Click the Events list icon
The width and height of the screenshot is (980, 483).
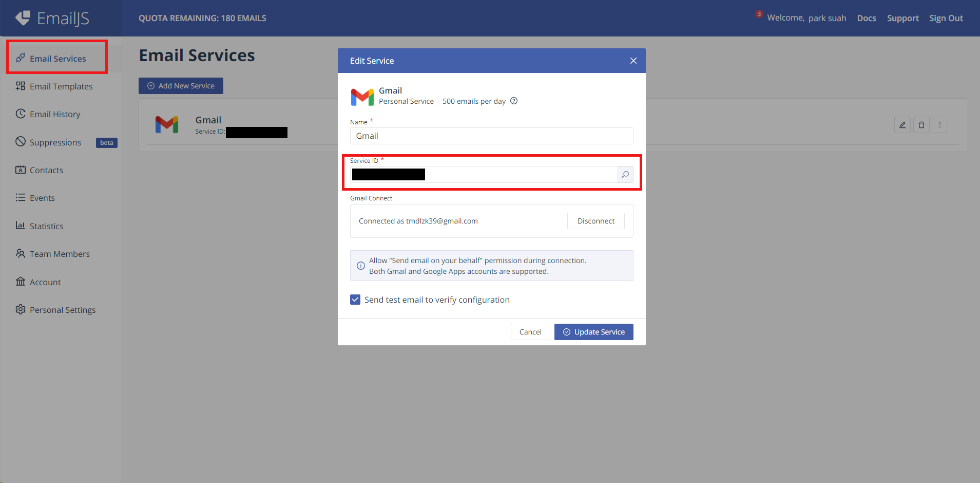point(21,197)
